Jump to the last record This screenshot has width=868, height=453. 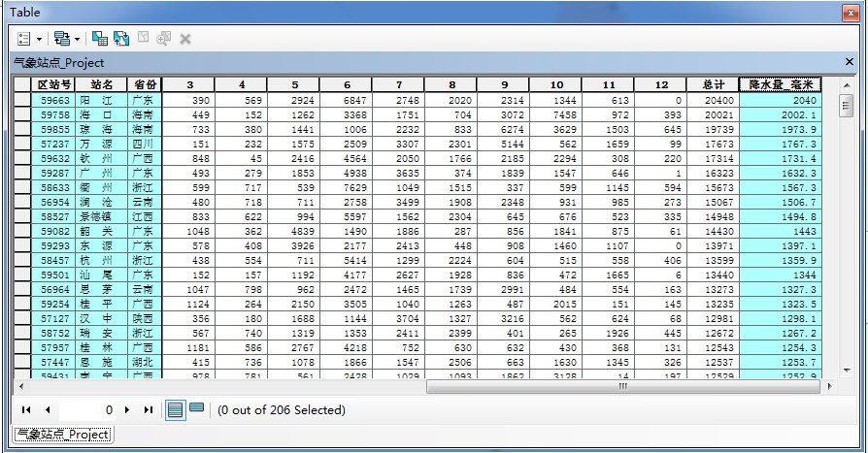click(x=150, y=410)
